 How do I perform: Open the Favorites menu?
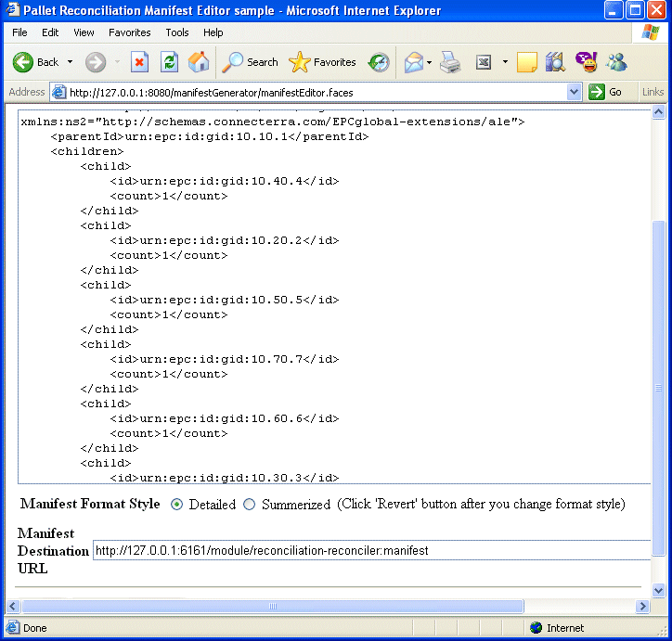(129, 32)
